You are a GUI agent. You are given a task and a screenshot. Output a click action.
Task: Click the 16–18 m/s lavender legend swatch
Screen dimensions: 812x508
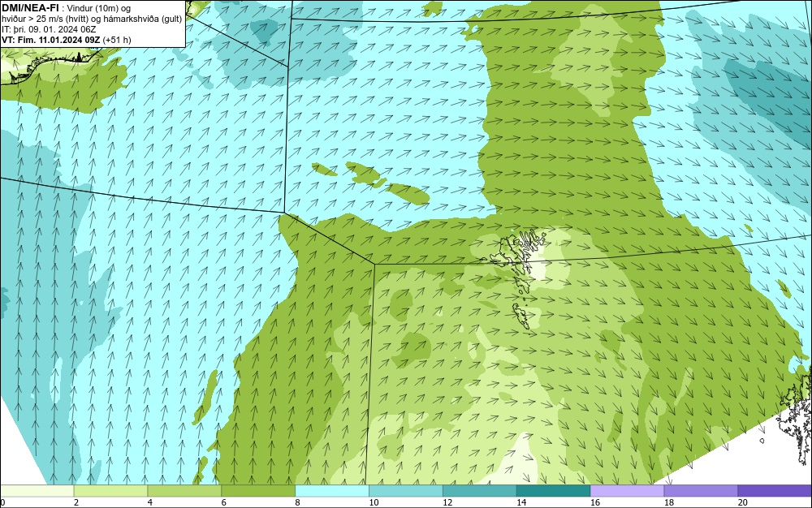[627, 490]
